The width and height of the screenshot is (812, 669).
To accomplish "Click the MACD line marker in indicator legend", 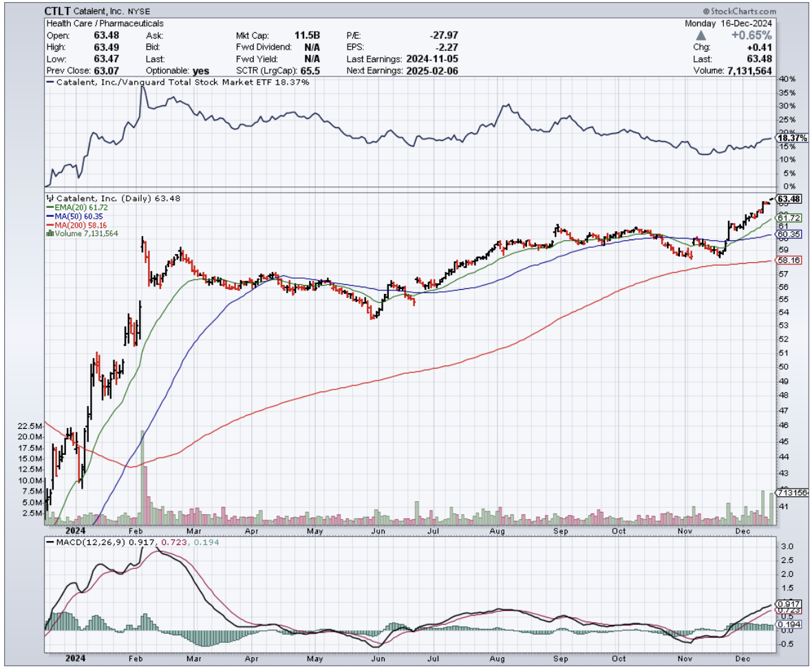I will tap(49, 542).
